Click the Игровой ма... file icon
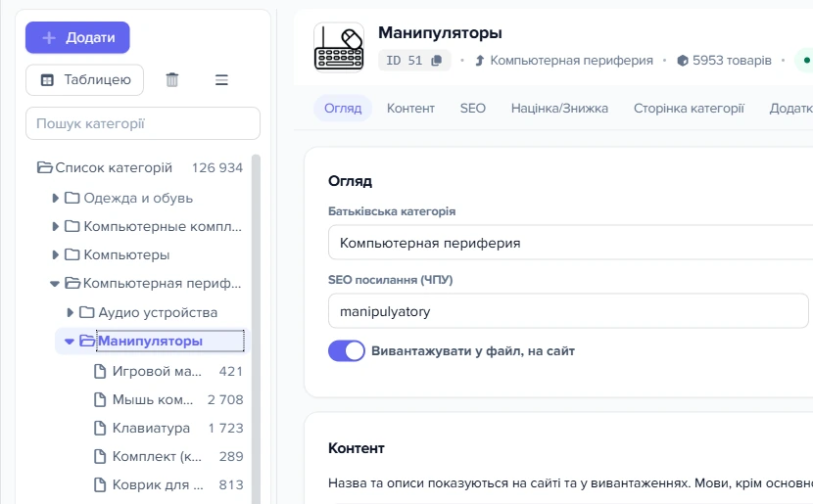The height and width of the screenshot is (504, 813). click(x=100, y=371)
